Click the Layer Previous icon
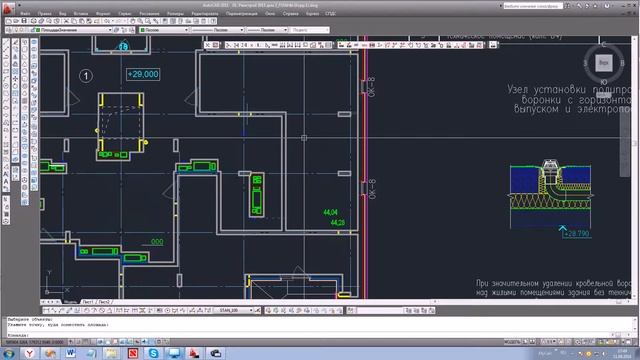 (124, 30)
